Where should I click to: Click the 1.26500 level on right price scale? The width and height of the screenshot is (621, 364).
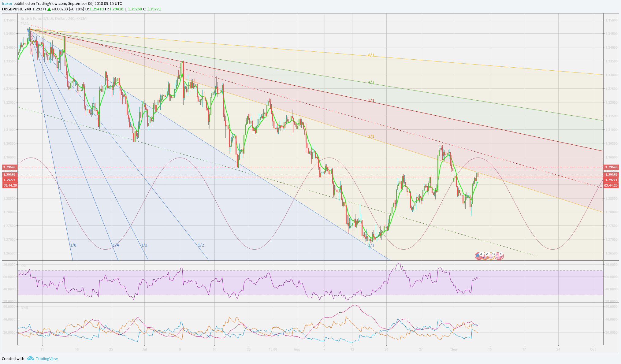click(x=611, y=253)
